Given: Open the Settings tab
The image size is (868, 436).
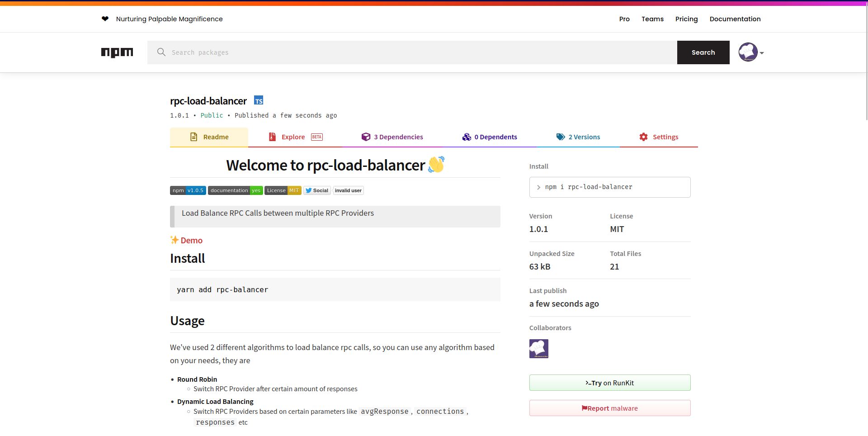Looking at the screenshot, I should point(659,137).
